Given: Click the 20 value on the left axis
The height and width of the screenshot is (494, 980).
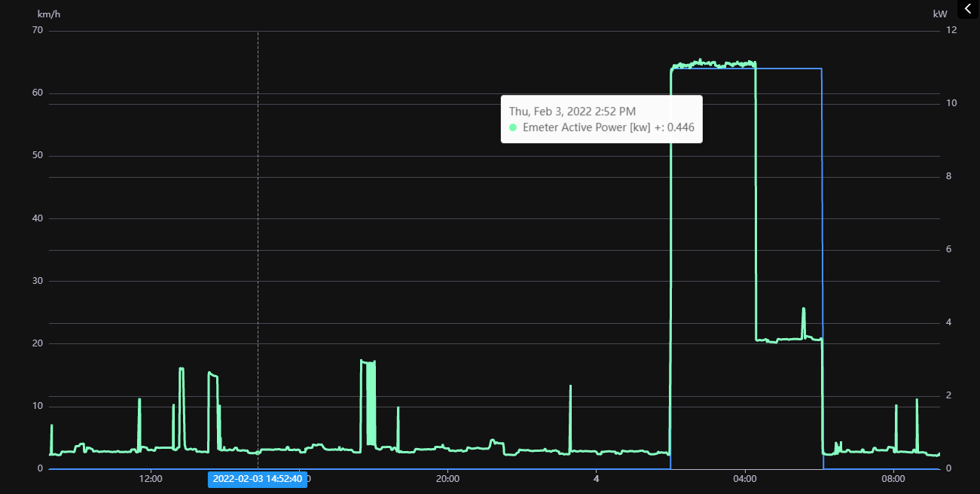Looking at the screenshot, I should (38, 343).
